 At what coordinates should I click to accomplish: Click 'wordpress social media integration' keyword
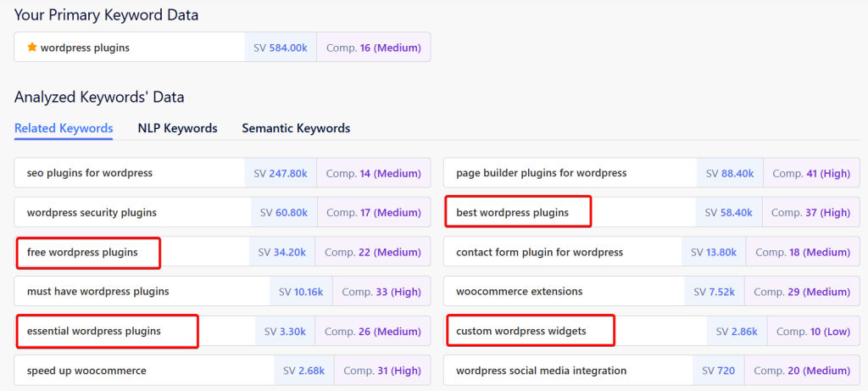click(541, 371)
